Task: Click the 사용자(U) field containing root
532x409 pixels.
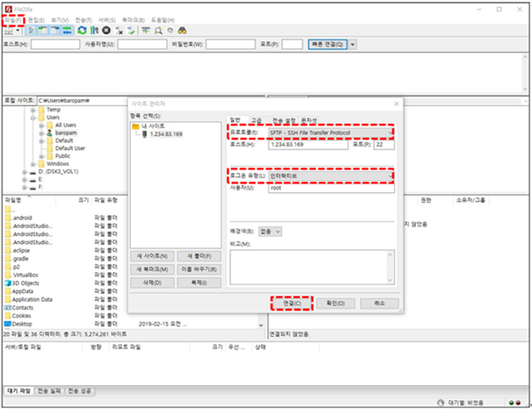Action: [x=331, y=188]
